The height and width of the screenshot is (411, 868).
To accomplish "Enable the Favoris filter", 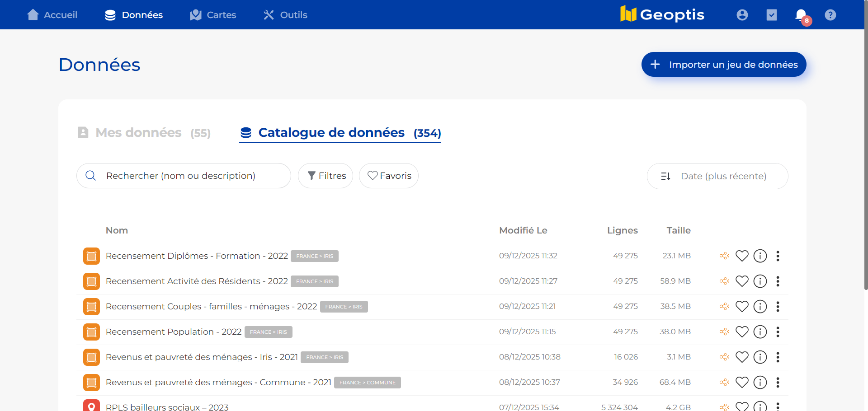I will [x=388, y=176].
